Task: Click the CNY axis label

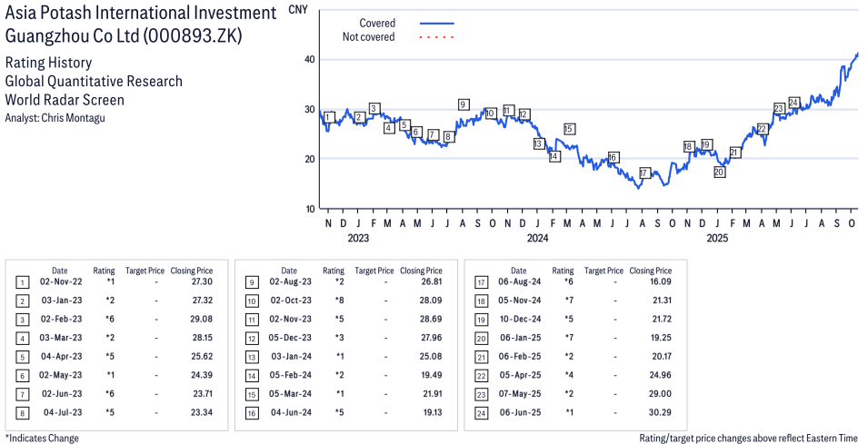Action: (297, 9)
